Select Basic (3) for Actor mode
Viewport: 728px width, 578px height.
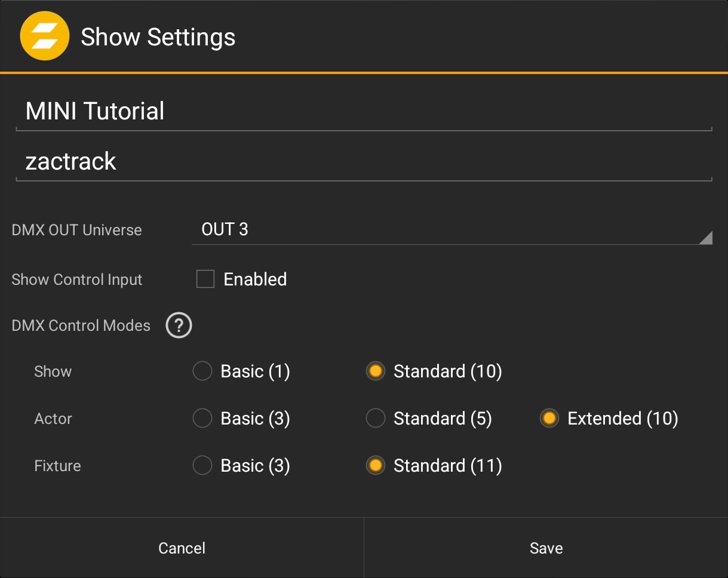pos(202,418)
